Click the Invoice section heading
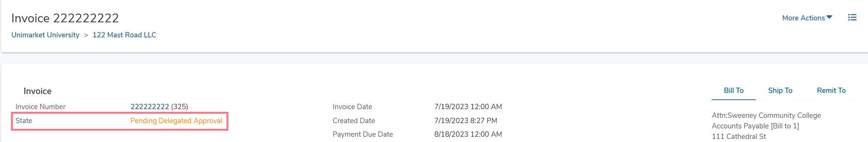This screenshot has height=142, width=868. (37, 91)
